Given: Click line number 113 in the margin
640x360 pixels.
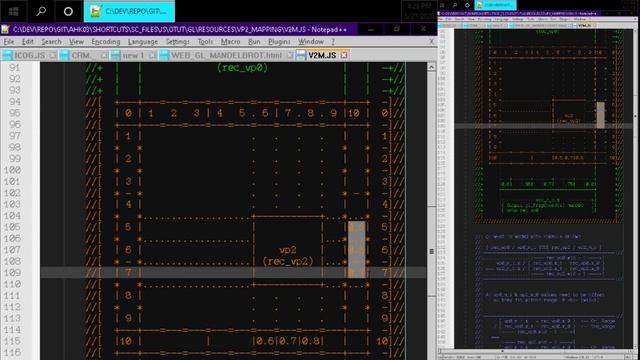Looking at the screenshot, I should 11,318.
